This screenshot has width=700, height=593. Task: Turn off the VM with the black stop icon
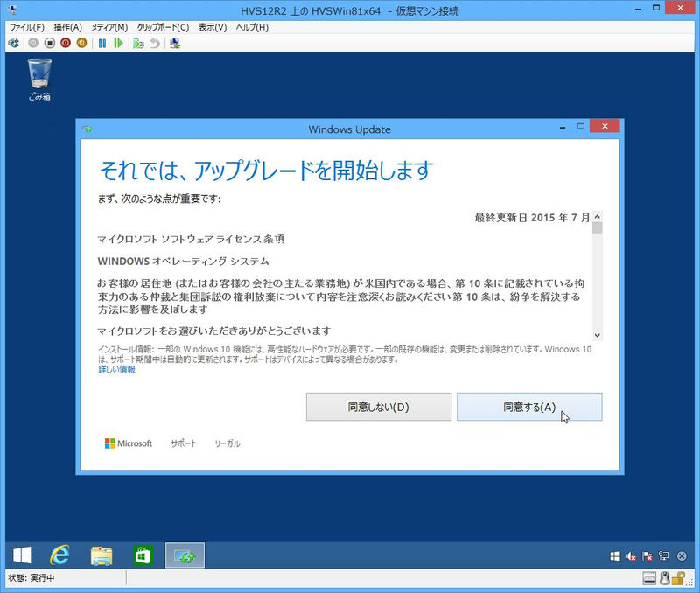50,43
